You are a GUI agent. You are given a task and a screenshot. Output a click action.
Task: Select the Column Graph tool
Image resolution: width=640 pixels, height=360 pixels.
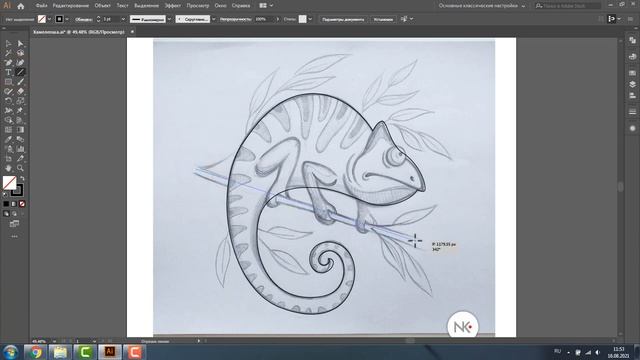tap(20, 149)
